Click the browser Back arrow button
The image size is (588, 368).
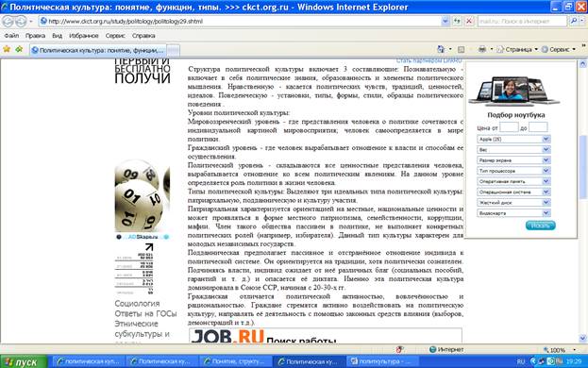(x=8, y=22)
